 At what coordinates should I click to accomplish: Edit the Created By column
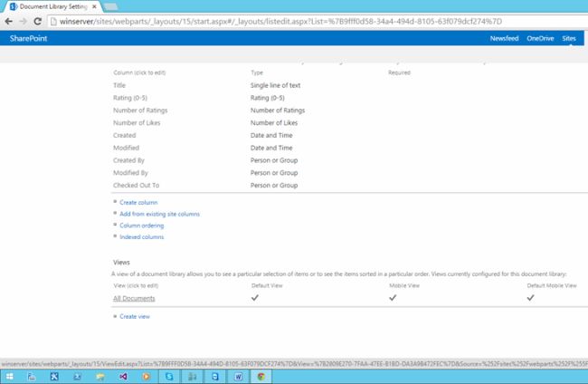[128, 160]
